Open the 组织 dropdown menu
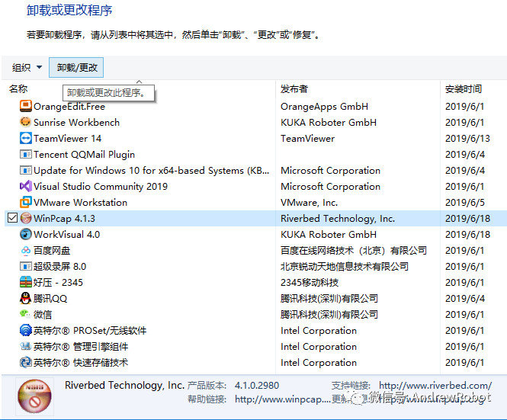 27,67
